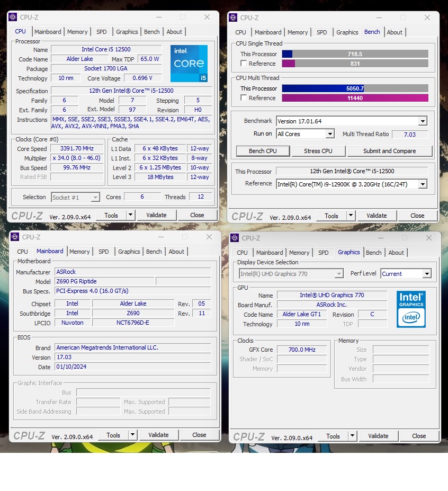Click LPCIO chip value NCT6796D-E
This screenshot has width=448, height=491.
pyautogui.click(x=133, y=323)
